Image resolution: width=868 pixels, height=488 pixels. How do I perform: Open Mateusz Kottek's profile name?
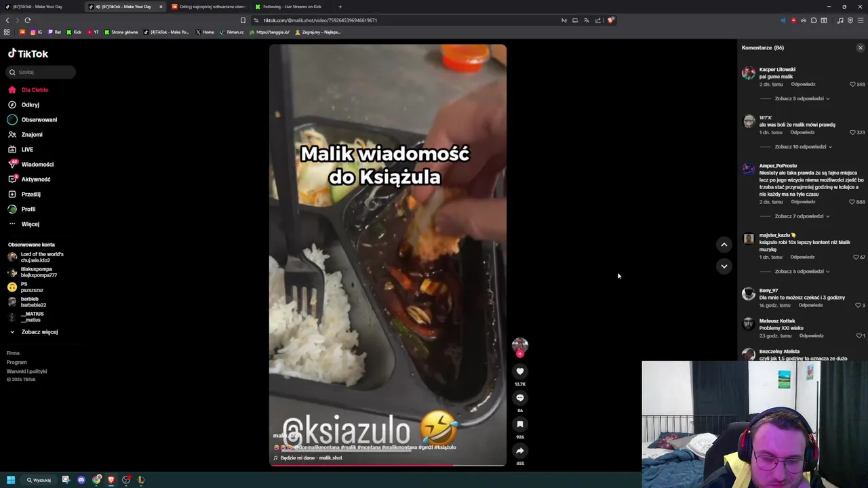point(777,321)
